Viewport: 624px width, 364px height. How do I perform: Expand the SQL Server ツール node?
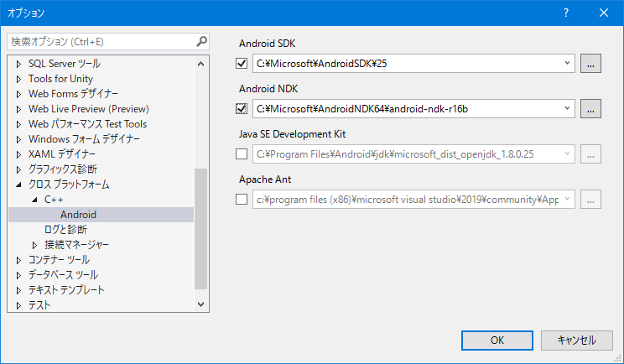(18, 64)
